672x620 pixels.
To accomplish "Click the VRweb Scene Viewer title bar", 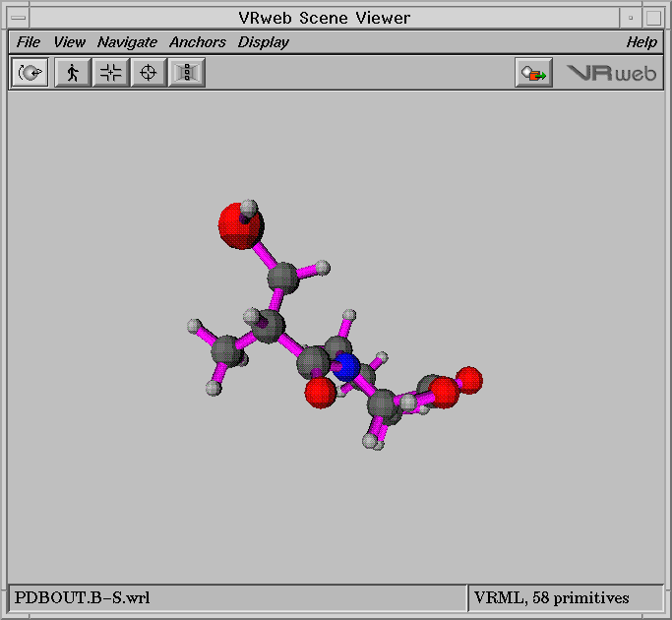I will coord(325,18).
